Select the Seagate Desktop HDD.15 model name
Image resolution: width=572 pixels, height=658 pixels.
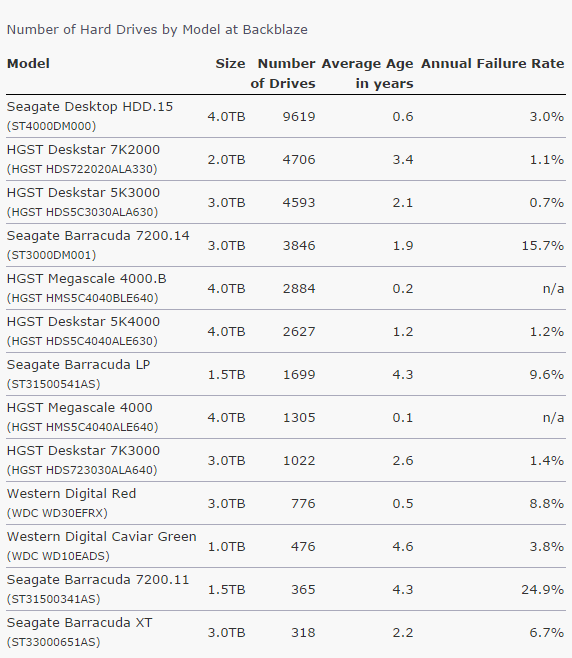pos(90,107)
